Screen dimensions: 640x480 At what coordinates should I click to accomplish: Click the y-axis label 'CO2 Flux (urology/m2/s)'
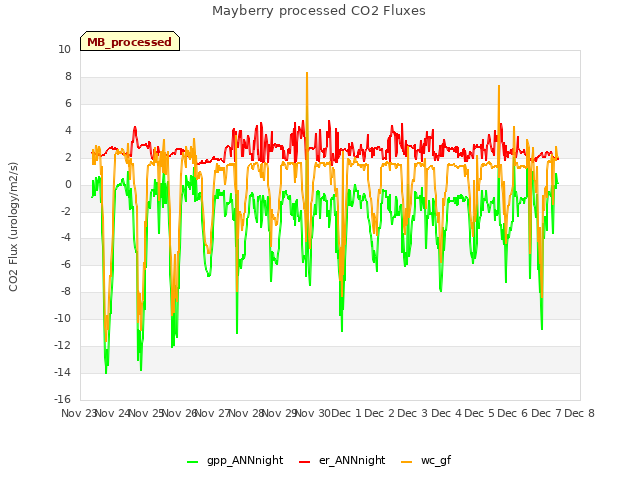13,227
